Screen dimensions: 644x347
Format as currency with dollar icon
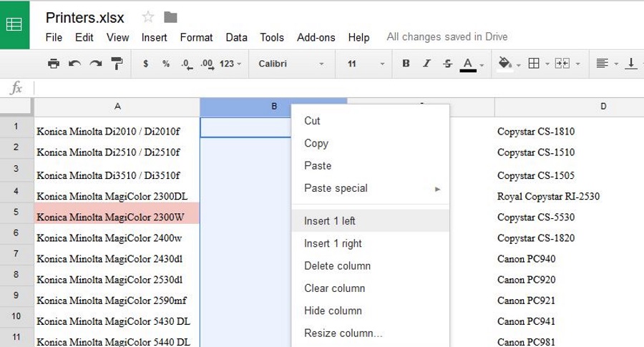[x=145, y=64]
